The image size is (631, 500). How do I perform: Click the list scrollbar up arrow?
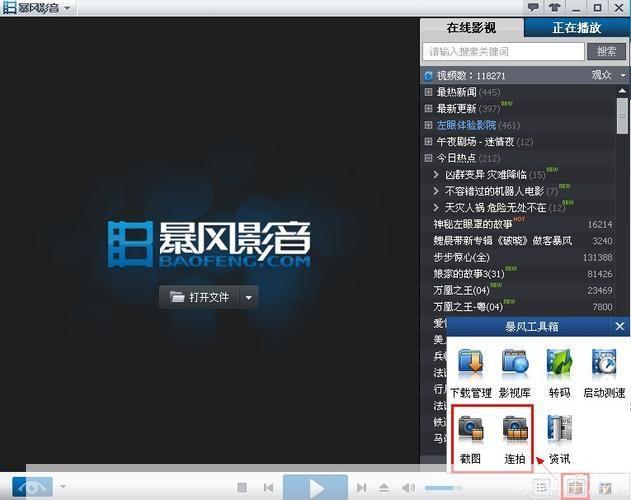pyautogui.click(x=622, y=91)
